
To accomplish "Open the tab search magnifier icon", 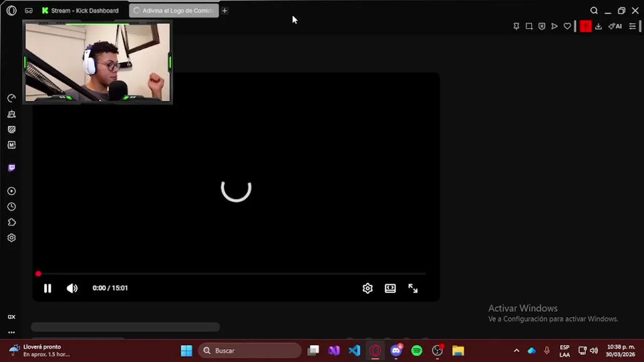I will [x=594, y=11].
